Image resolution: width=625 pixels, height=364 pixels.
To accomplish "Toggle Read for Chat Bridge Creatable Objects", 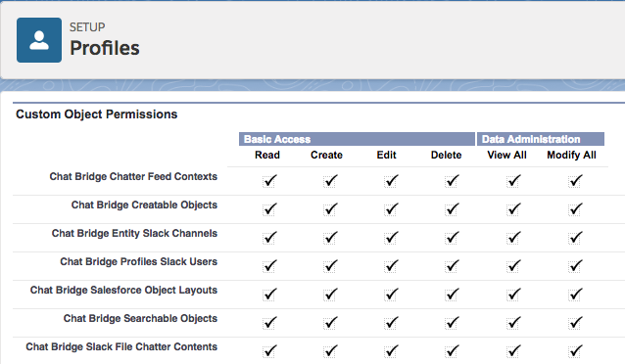I will point(269,209).
